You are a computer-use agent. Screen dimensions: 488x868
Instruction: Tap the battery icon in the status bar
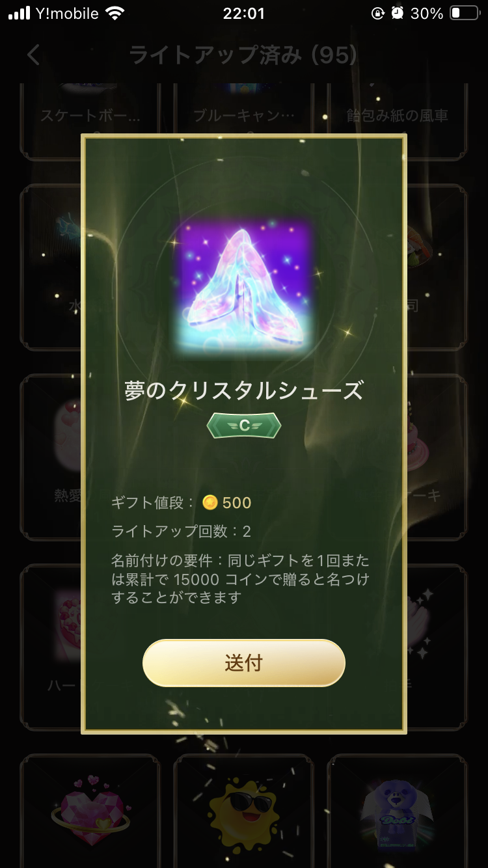(465, 13)
